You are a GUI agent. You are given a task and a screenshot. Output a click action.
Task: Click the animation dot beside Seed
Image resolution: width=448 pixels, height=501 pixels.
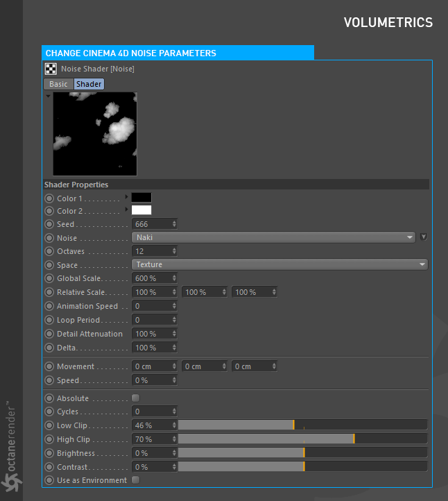49,224
